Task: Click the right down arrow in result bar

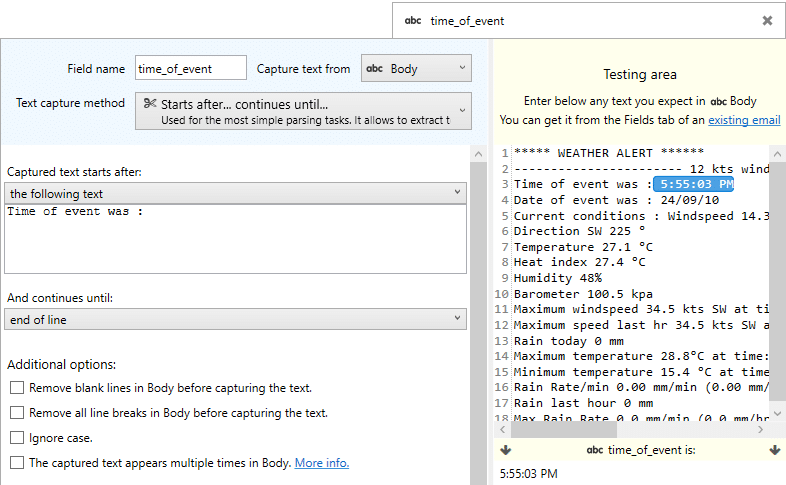Action: (x=775, y=450)
